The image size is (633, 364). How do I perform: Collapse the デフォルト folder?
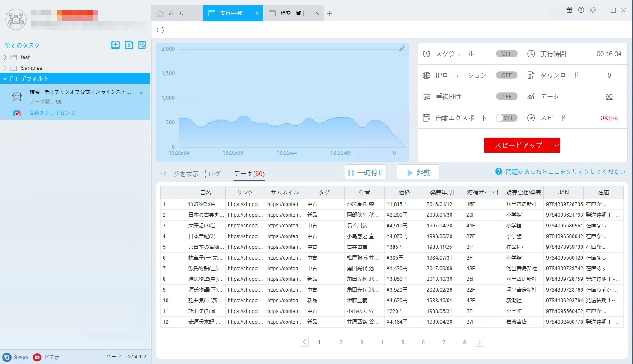click(x=5, y=79)
